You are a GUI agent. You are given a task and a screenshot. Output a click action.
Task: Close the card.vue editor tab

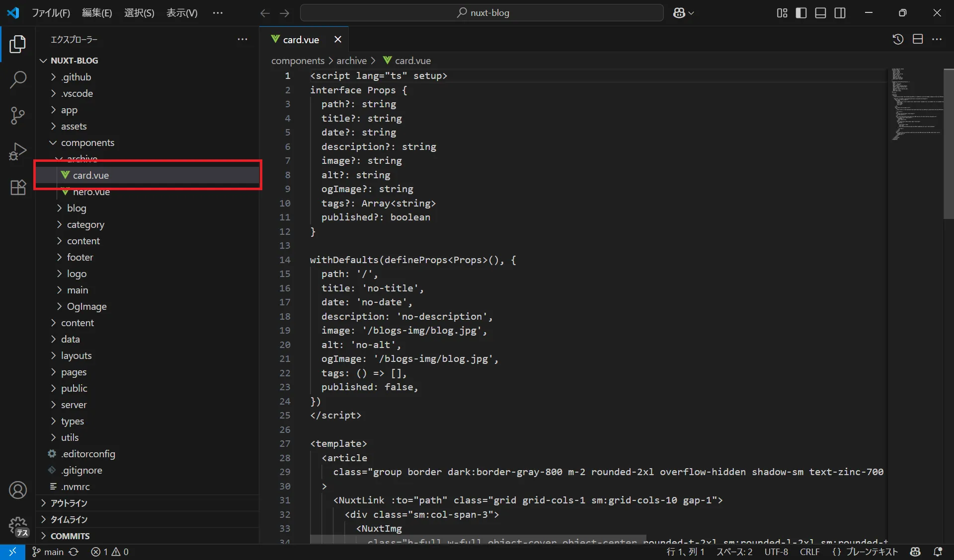[x=338, y=39]
